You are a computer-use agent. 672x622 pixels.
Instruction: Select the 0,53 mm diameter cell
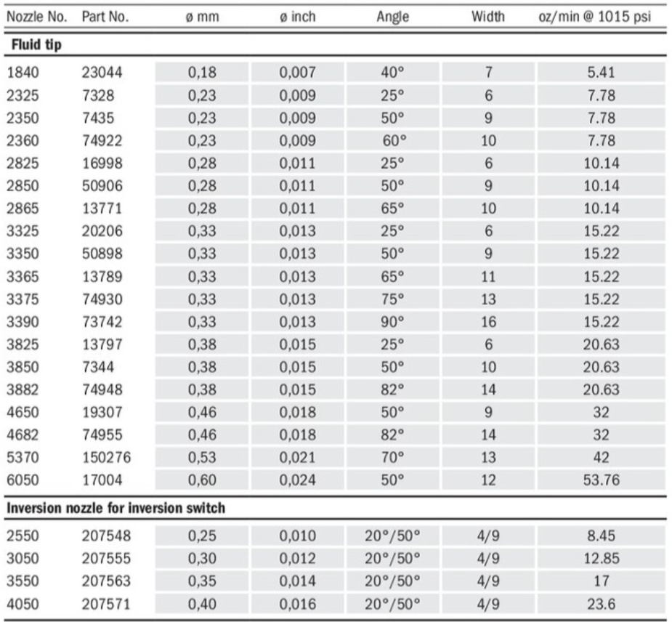pyautogui.click(x=202, y=456)
